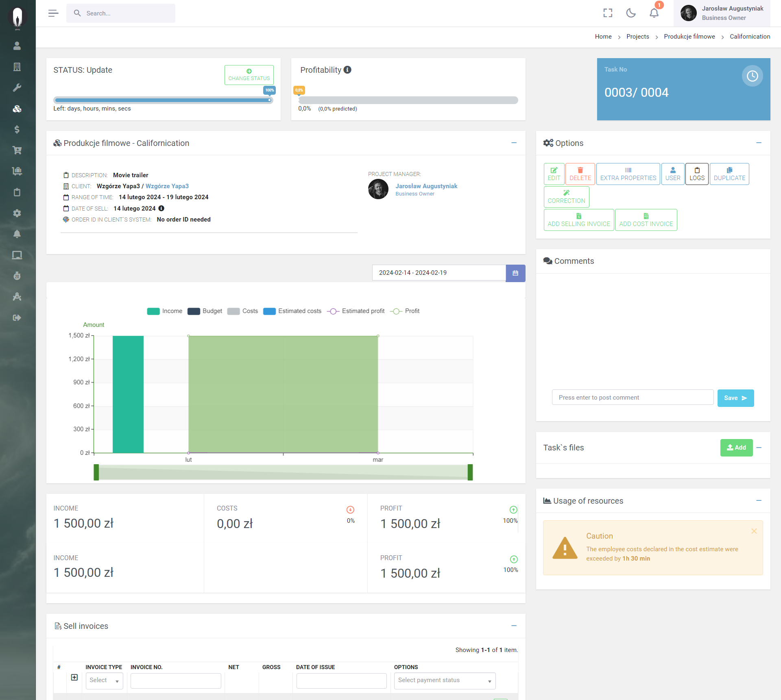Image resolution: width=781 pixels, height=700 pixels.
Task: Click left handle of chart range slider
Action: [x=96, y=472]
